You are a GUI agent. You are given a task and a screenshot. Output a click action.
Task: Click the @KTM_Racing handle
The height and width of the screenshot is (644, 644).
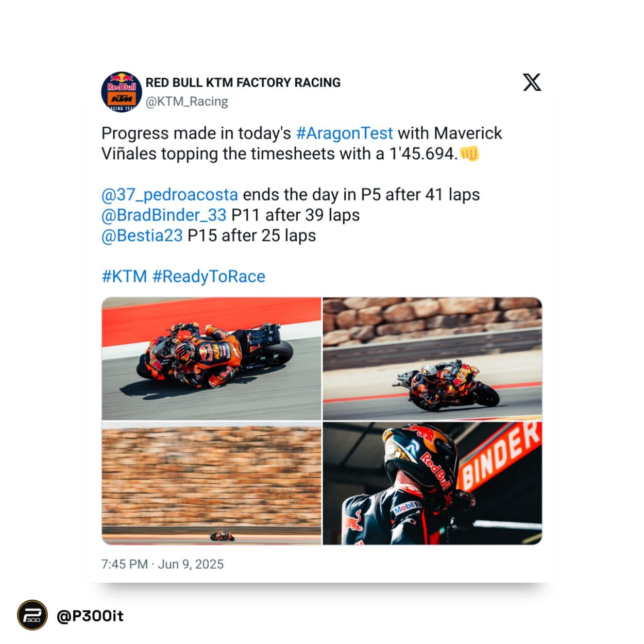point(187,101)
